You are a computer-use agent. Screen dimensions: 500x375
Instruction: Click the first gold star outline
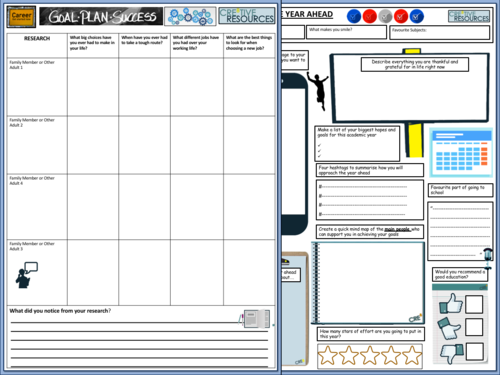[328, 355]
